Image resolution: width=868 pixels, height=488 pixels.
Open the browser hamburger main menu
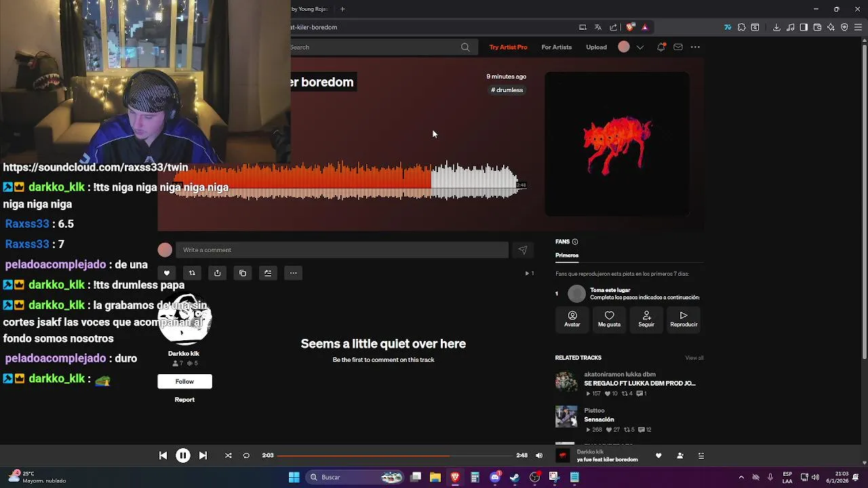coord(858,27)
